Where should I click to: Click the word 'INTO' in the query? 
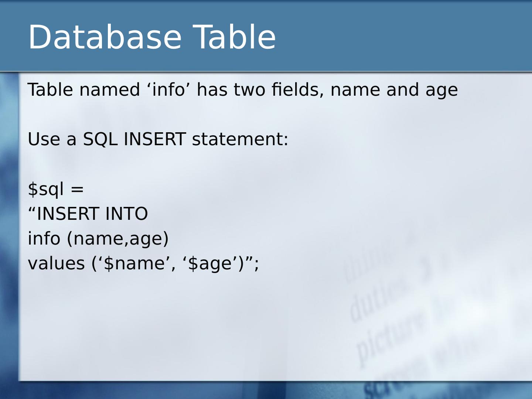click(126, 214)
